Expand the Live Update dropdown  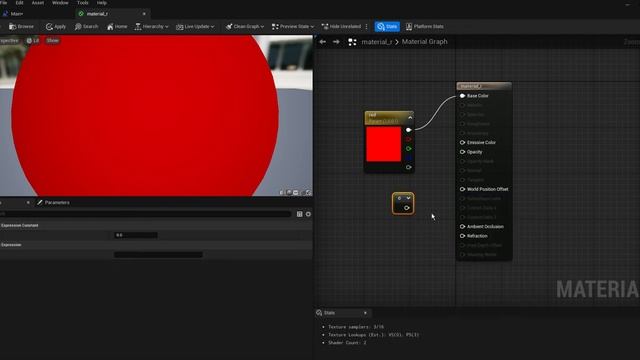click(195, 27)
